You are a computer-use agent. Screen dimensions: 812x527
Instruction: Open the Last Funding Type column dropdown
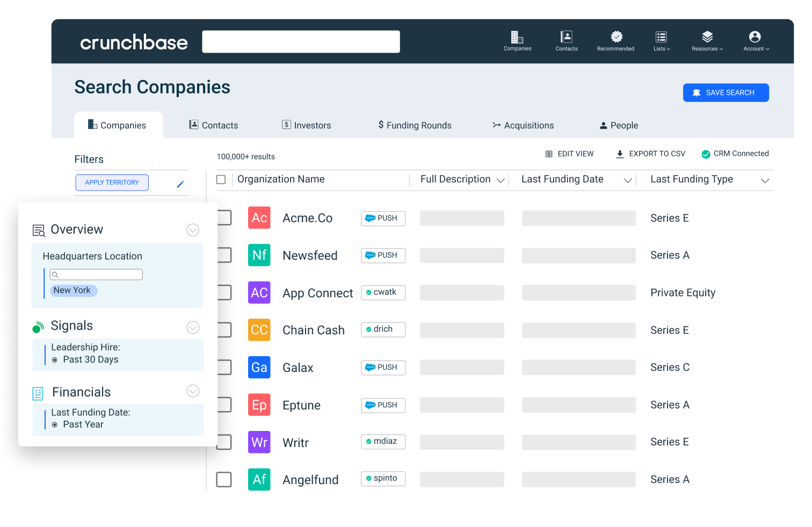pyautogui.click(x=765, y=181)
